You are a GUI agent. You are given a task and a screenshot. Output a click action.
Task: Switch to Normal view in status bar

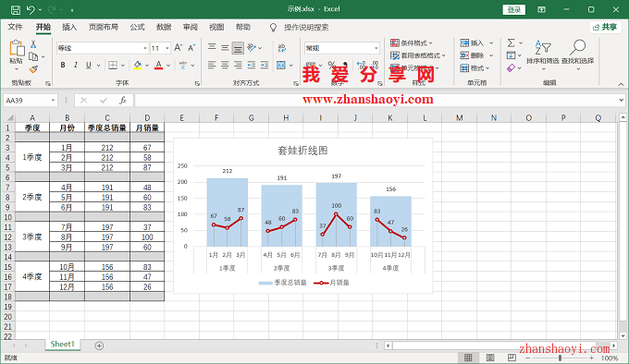[468, 358]
